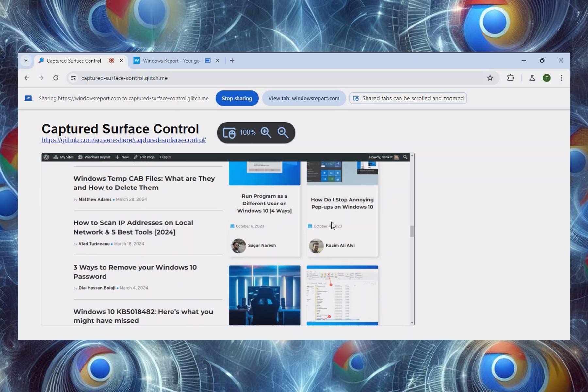588x392 pixels.
Task: Click the Stop sharing button
Action: [x=237, y=98]
